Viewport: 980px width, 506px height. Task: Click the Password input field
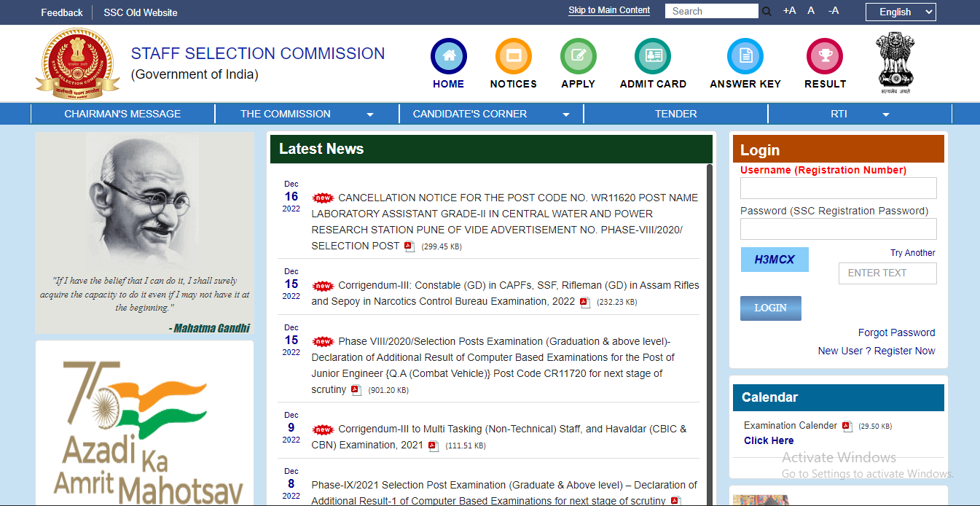[x=839, y=229]
